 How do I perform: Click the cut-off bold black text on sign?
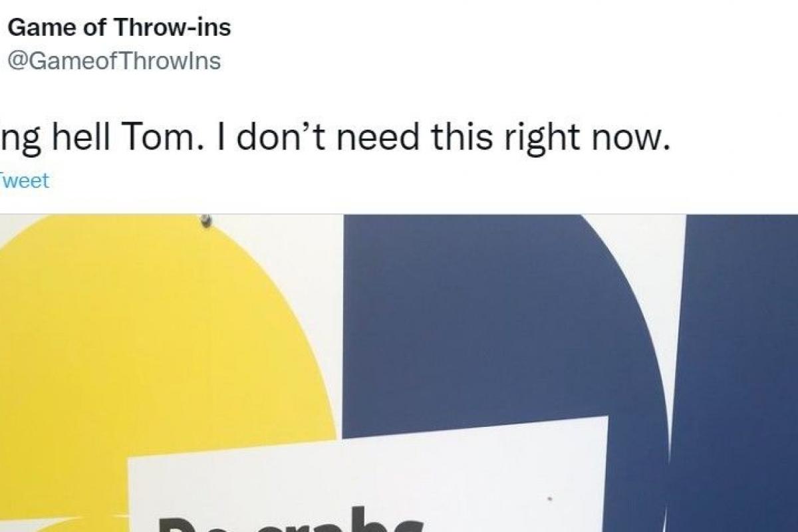click(x=289, y=520)
